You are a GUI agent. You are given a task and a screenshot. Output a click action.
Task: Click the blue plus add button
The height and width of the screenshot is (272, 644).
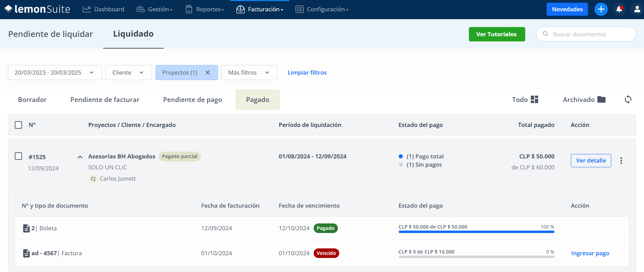pyautogui.click(x=601, y=9)
